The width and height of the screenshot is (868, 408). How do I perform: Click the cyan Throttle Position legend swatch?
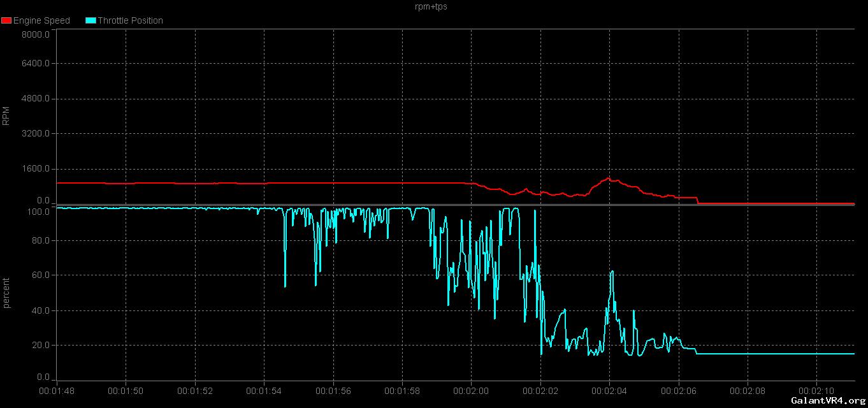pyautogui.click(x=90, y=20)
